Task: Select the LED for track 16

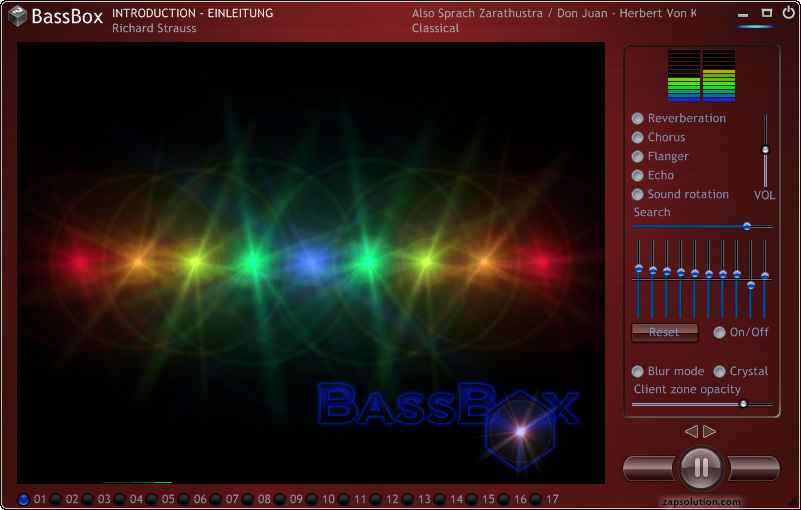Action: coord(504,499)
